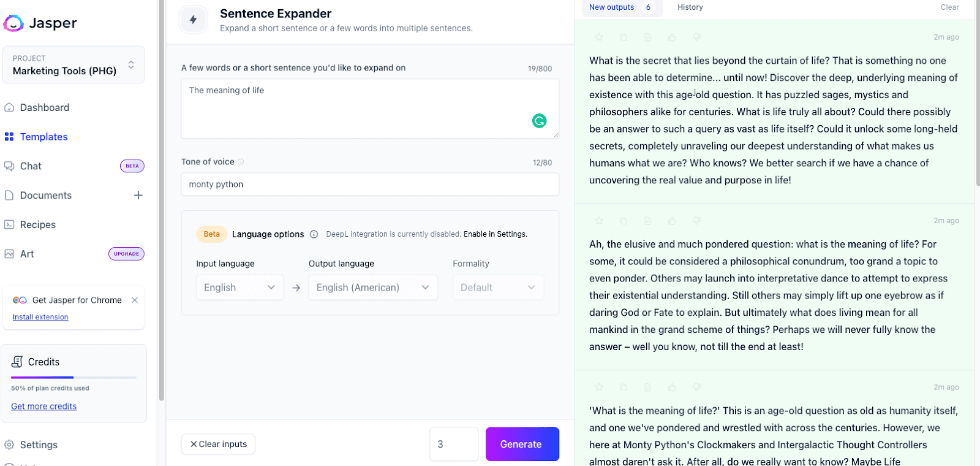
Task: Click the 'What is the secret' output text
Action: point(774,120)
